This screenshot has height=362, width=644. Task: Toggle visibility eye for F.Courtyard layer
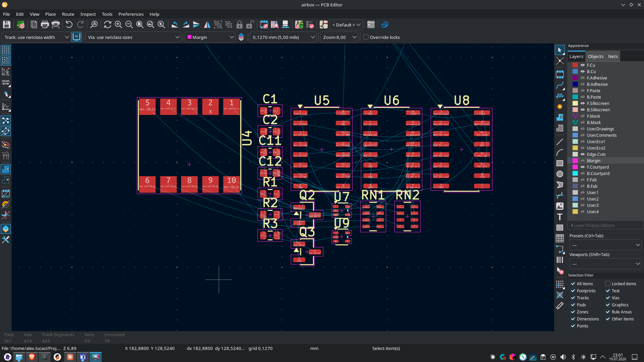tap(583, 167)
